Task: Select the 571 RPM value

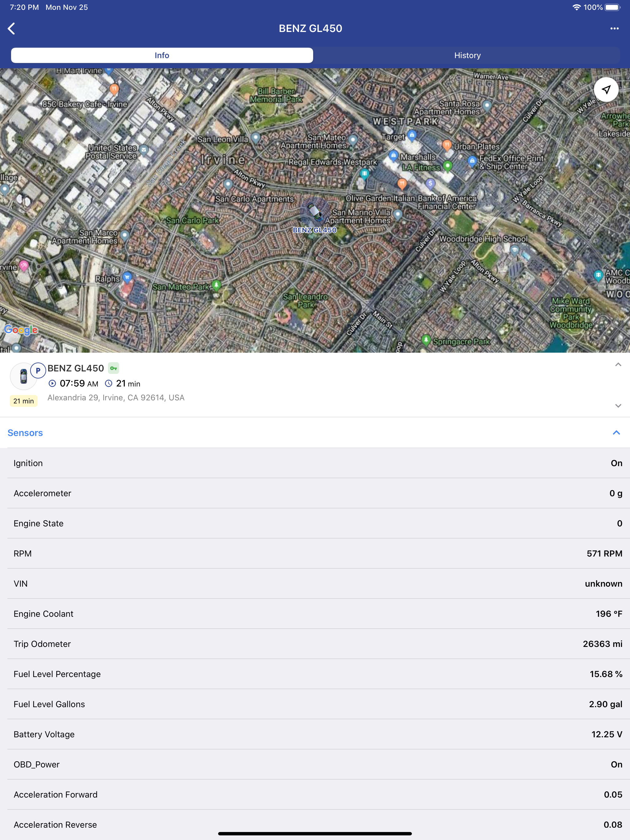Action: tap(604, 553)
